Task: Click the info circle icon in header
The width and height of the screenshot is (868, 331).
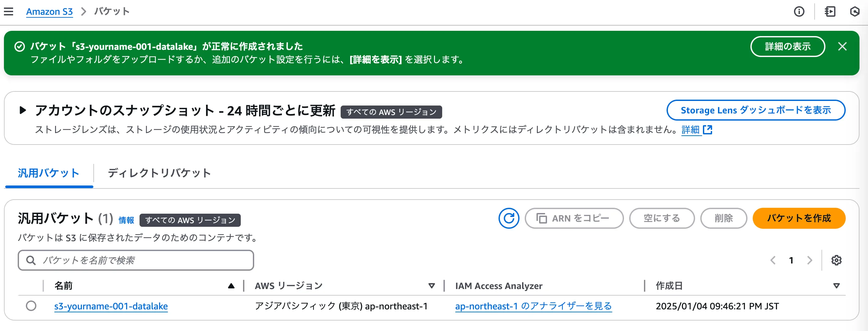Action: coord(799,11)
